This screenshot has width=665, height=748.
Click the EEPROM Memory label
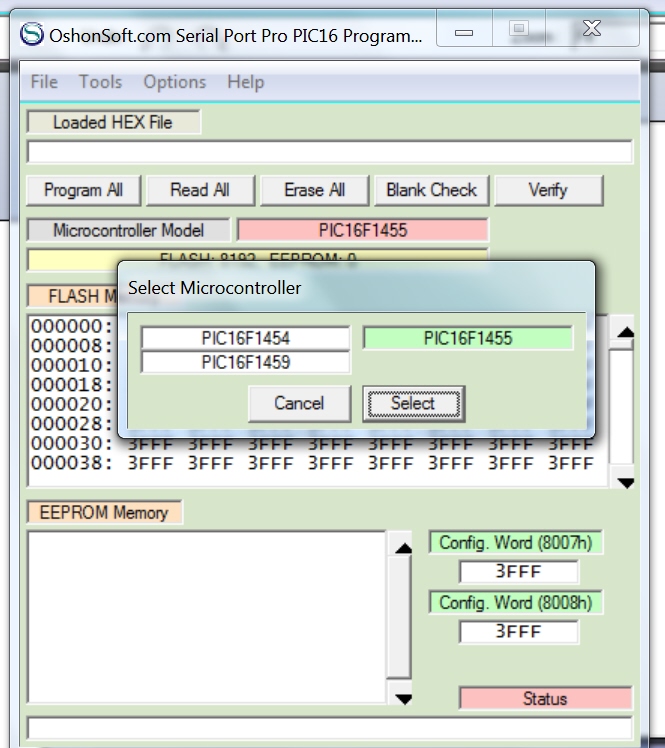coord(104,512)
